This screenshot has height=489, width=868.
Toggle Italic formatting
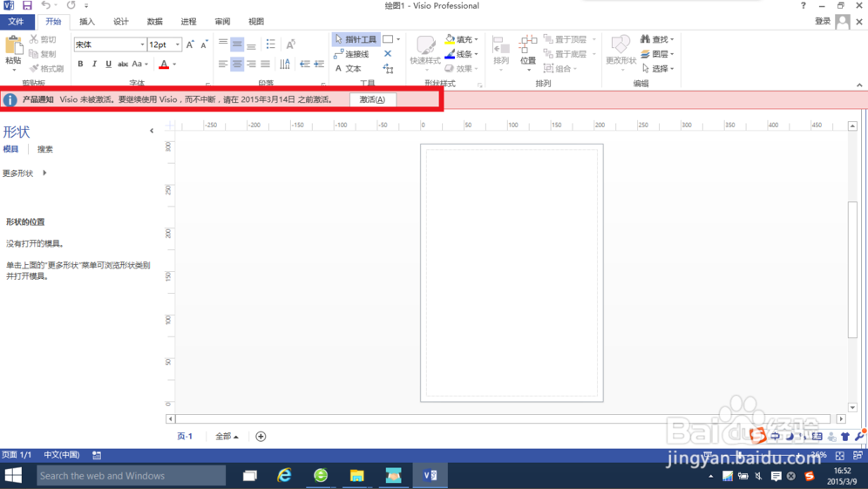coord(94,65)
